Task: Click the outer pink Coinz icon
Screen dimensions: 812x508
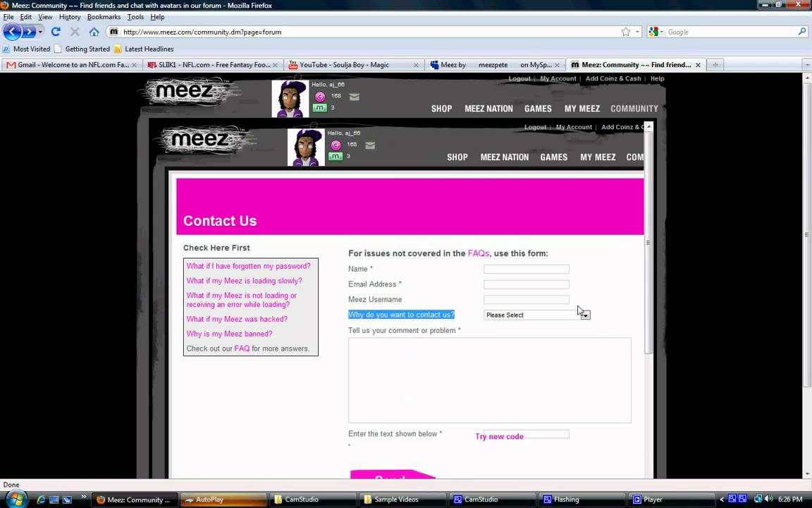Action: (320, 97)
